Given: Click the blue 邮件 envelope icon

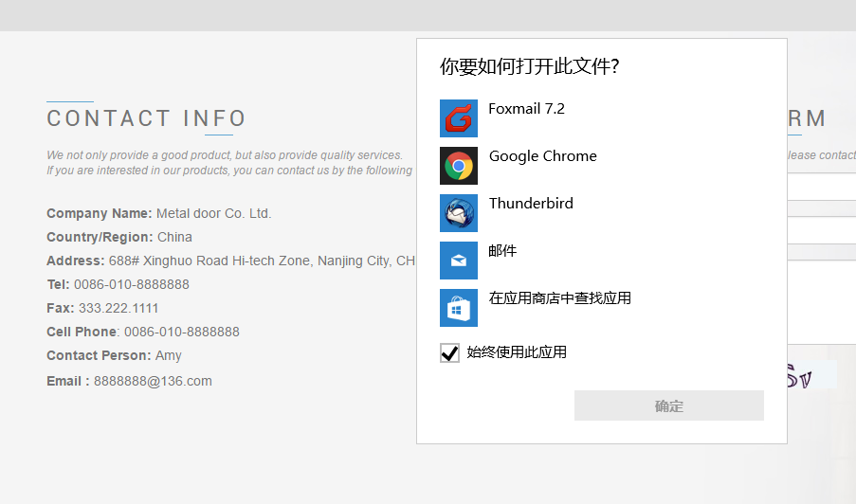Looking at the screenshot, I should click(459, 261).
